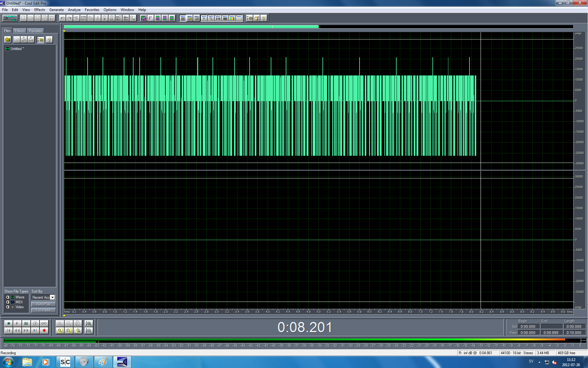Click the Rewind transport button
Viewport: 588px width, 368px height.
[17, 331]
